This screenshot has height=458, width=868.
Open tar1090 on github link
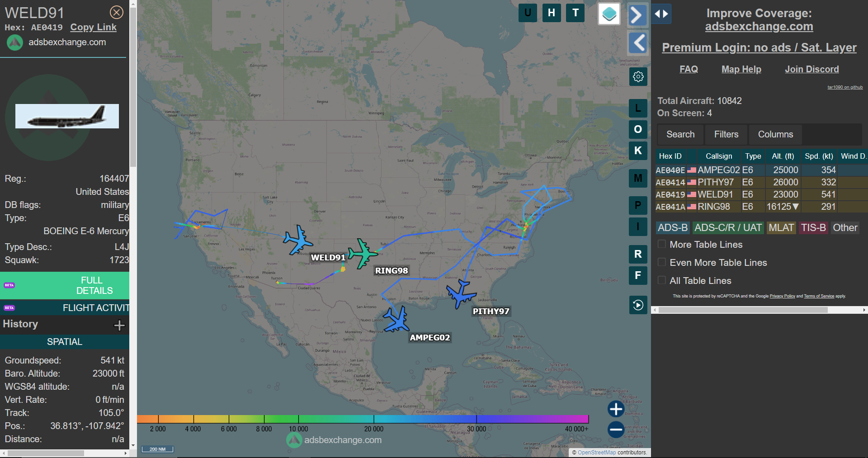[x=845, y=87]
